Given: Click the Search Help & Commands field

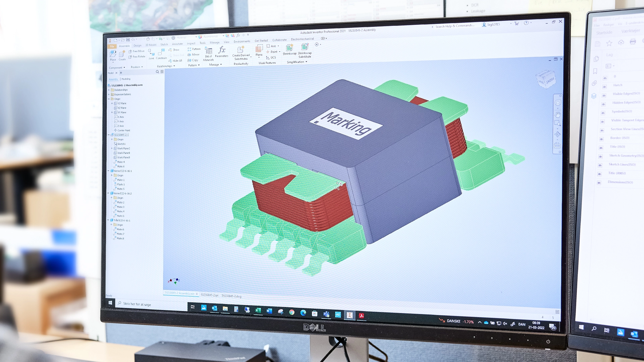Looking at the screenshot, I should click(x=455, y=26).
